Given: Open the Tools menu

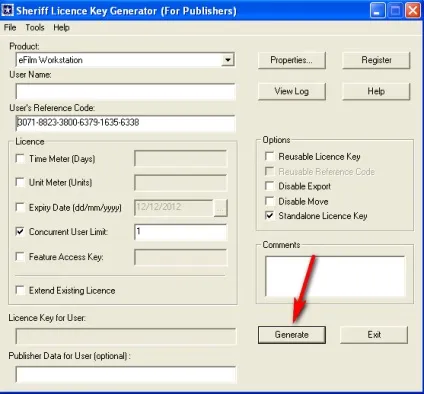Looking at the screenshot, I should click(35, 28).
